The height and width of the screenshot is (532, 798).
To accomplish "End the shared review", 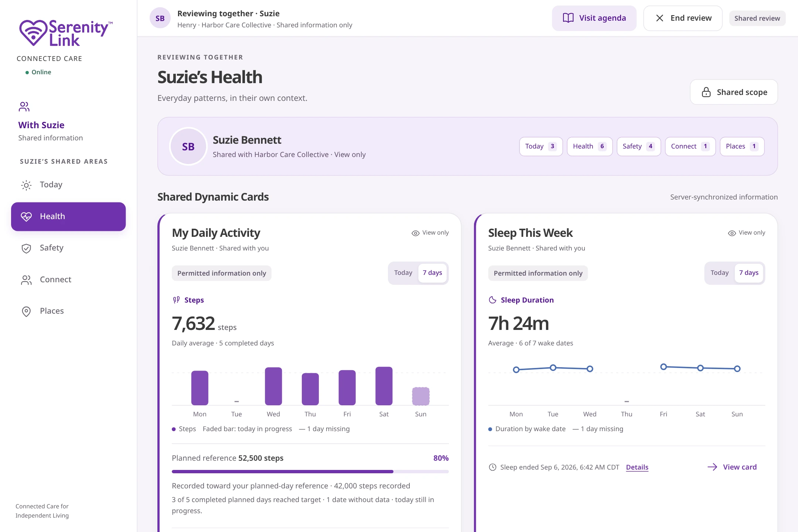I will tap(683, 18).
